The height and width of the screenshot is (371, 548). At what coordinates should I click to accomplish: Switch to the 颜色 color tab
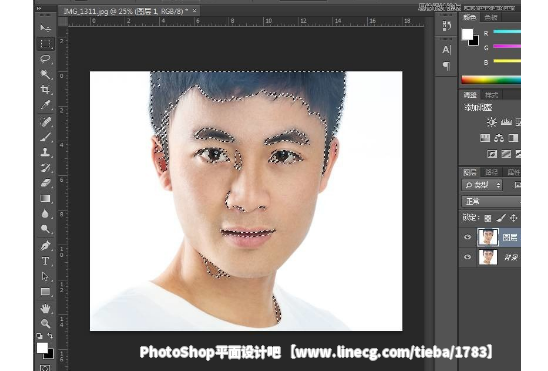click(x=469, y=17)
